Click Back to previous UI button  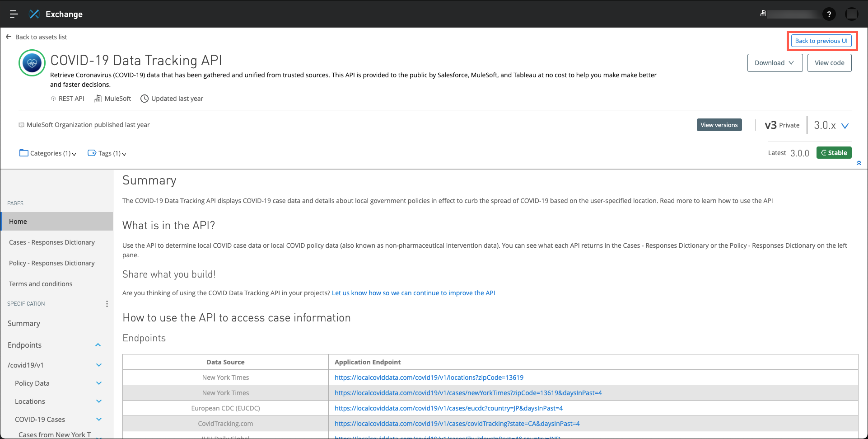[x=821, y=41]
